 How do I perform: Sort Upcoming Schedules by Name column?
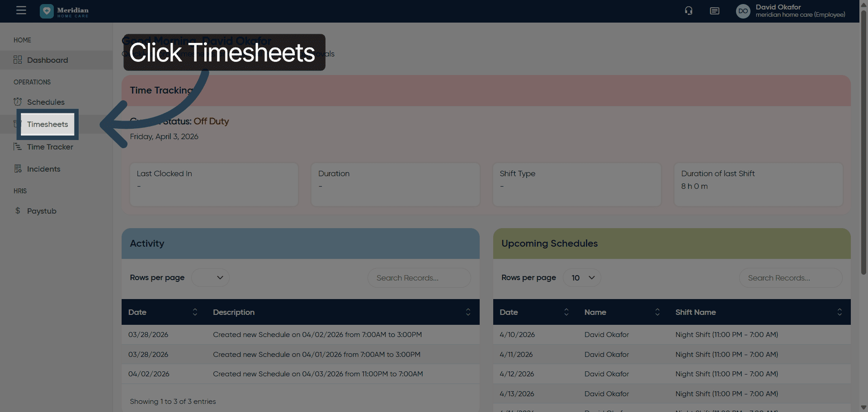(x=657, y=312)
